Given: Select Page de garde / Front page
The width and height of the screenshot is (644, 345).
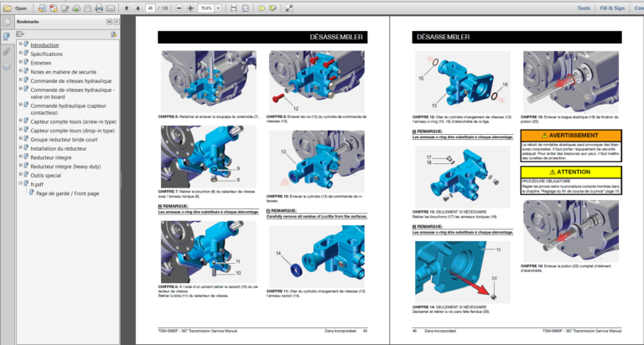Looking at the screenshot, I should [x=67, y=193].
